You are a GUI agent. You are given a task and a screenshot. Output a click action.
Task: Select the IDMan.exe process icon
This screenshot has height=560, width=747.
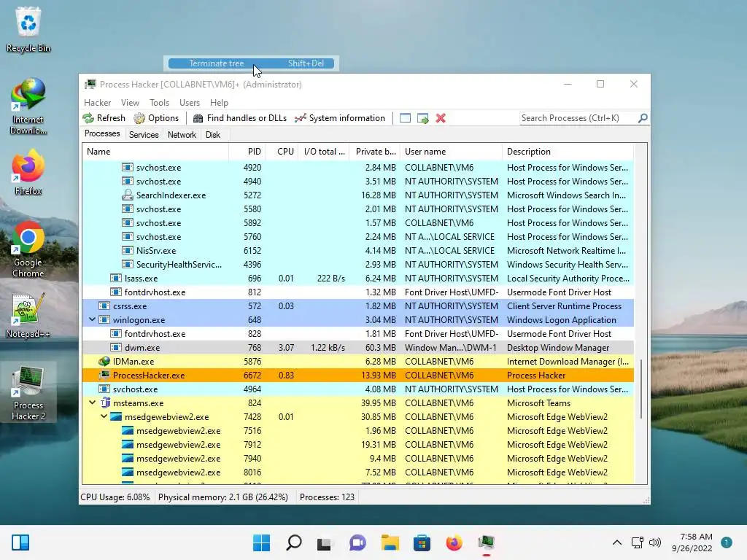104,362
